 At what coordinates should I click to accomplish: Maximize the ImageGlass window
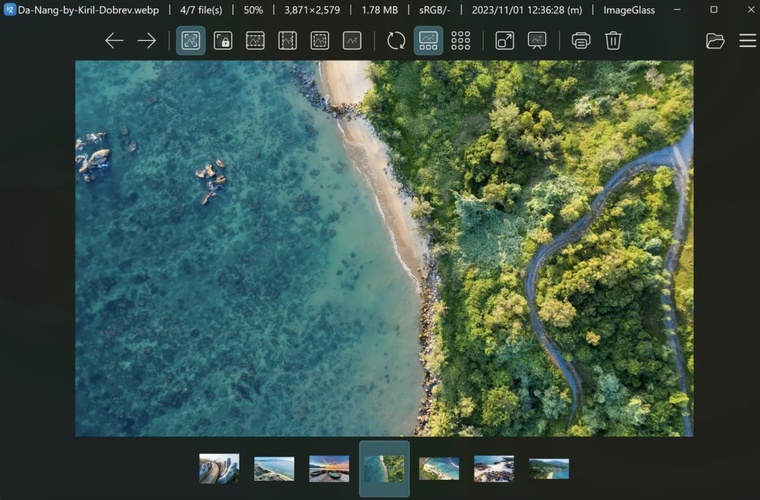coord(714,9)
